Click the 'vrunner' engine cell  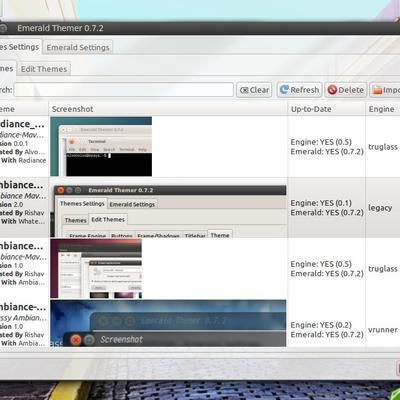click(383, 330)
